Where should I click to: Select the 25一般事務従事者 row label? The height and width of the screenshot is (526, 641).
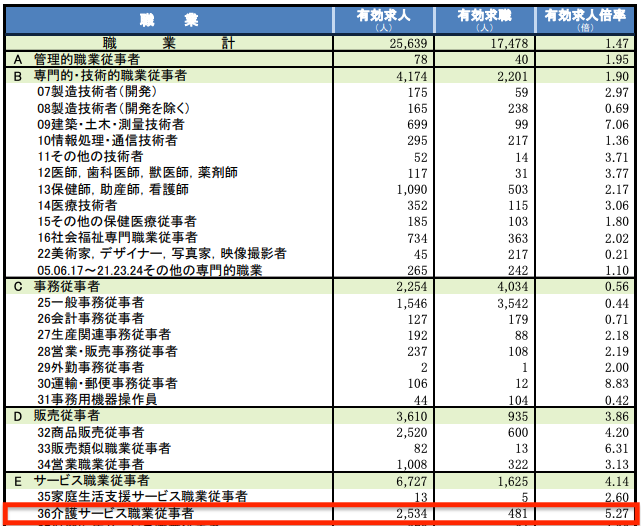click(91, 302)
